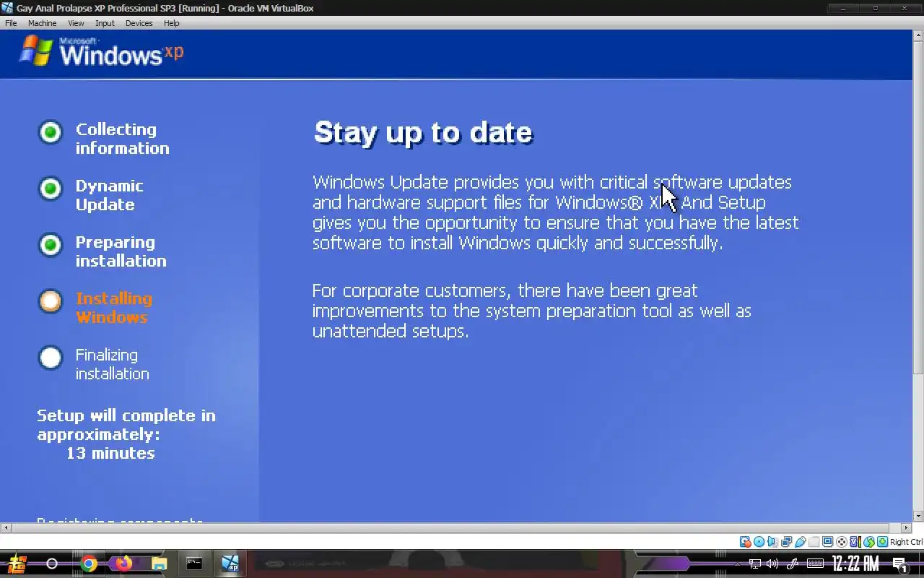This screenshot has width=924, height=578.
Task: Click the "Preparing installation" step text
Action: click(x=121, y=251)
